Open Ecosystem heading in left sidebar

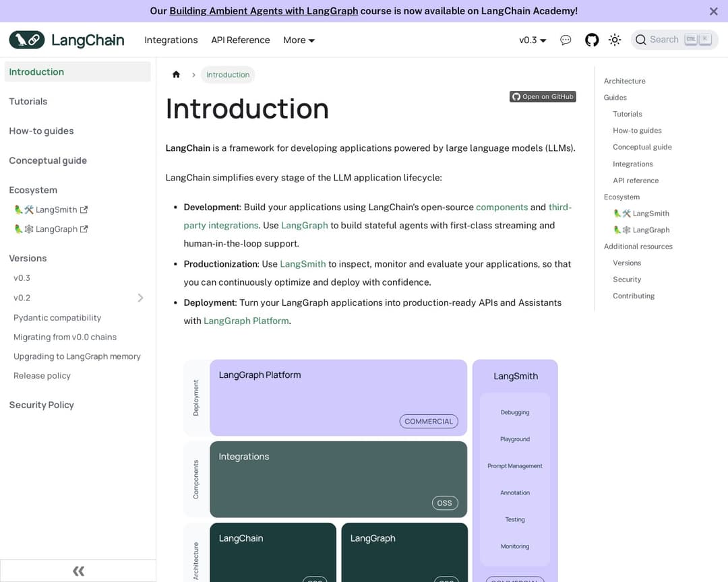33,190
